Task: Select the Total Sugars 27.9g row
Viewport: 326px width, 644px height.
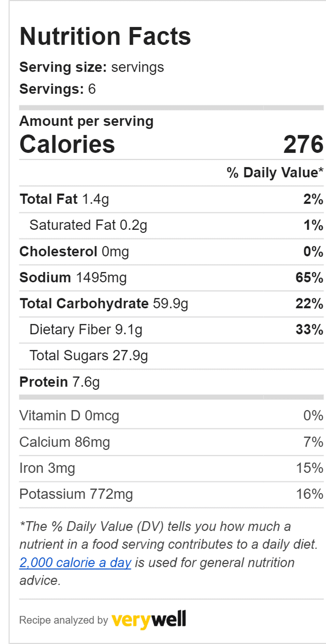Action: 171,356
